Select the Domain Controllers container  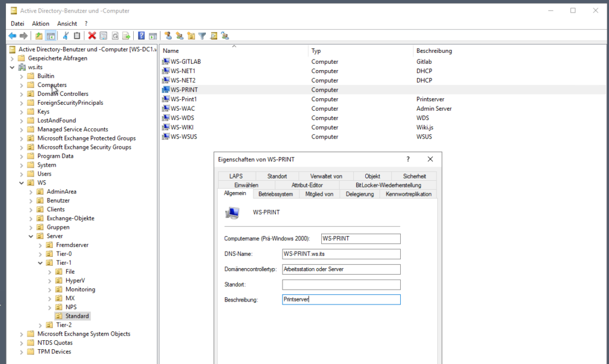pyautogui.click(x=63, y=93)
